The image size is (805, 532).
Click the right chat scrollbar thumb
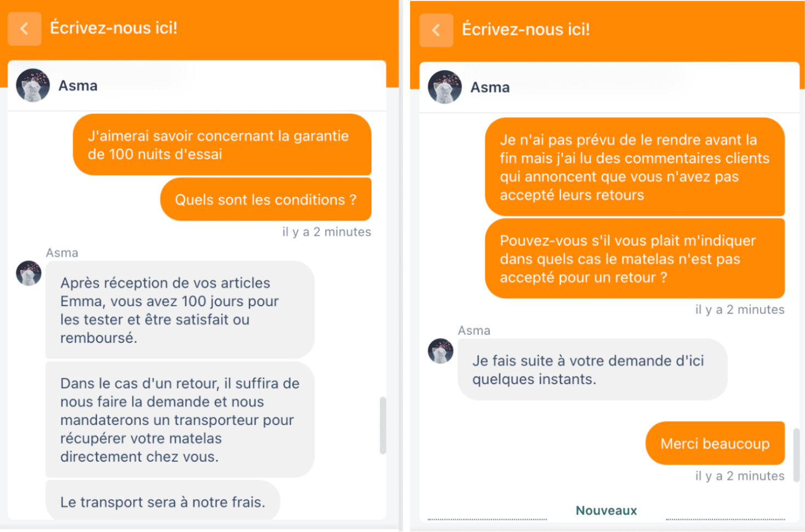point(796,447)
